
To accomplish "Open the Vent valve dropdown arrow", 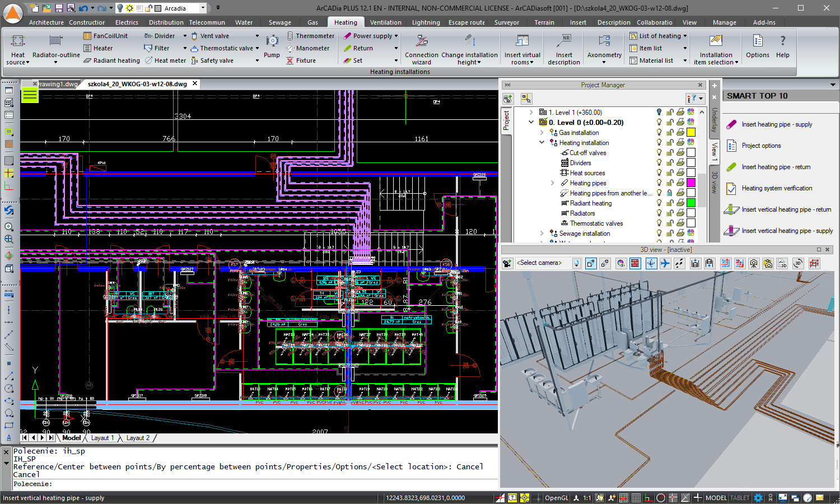I will 256,35.
